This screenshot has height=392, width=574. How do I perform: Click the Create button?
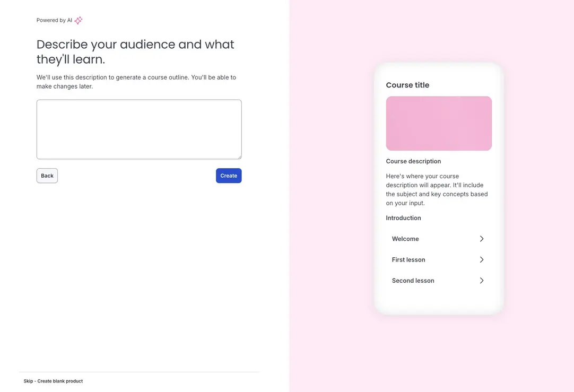point(229,175)
